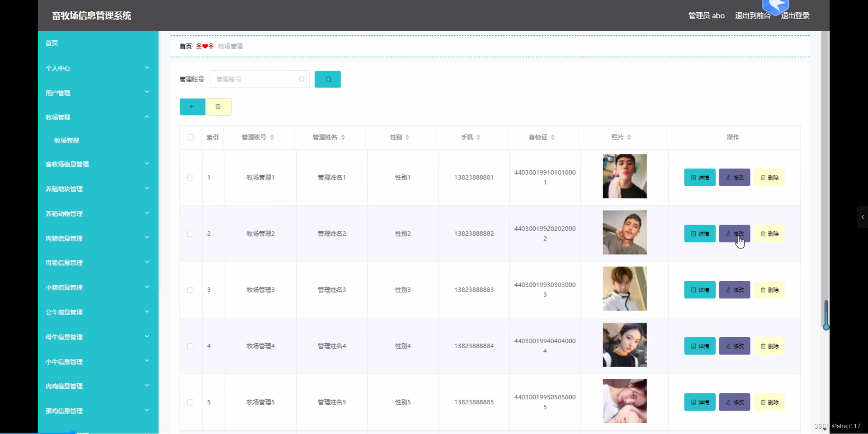The image size is (868, 434).
Task: Click the 管理账号 search input field
Action: [x=259, y=79]
